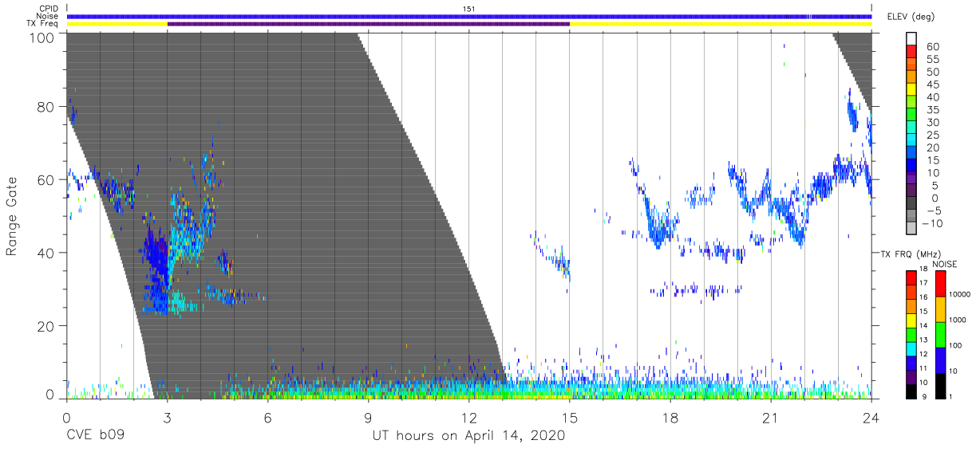This screenshot has width=980, height=452.
Task: Click the 10000 tick on the NOISE legend
Action: coord(960,293)
